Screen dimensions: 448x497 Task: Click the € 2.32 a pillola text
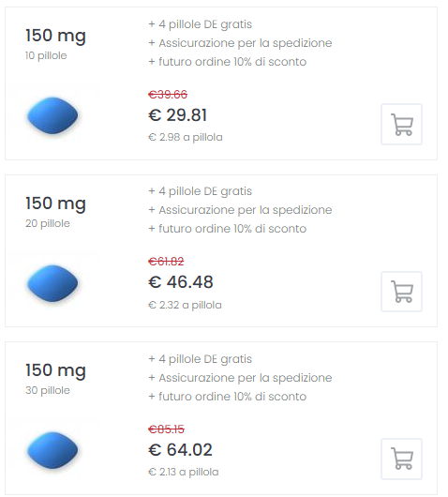185,305
